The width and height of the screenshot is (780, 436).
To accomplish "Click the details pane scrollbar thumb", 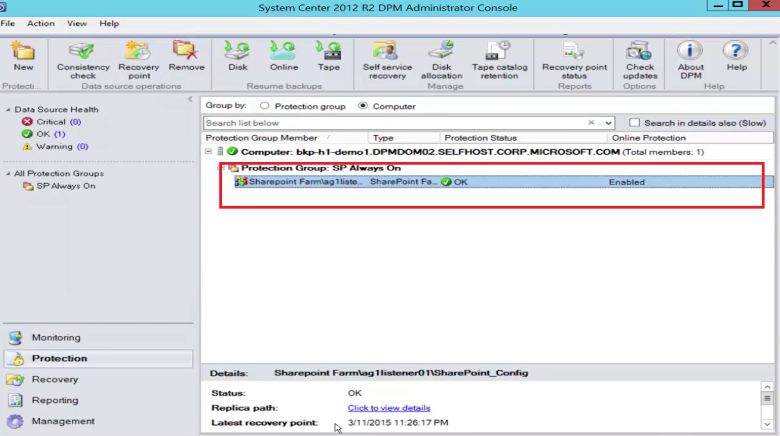I will [767, 398].
